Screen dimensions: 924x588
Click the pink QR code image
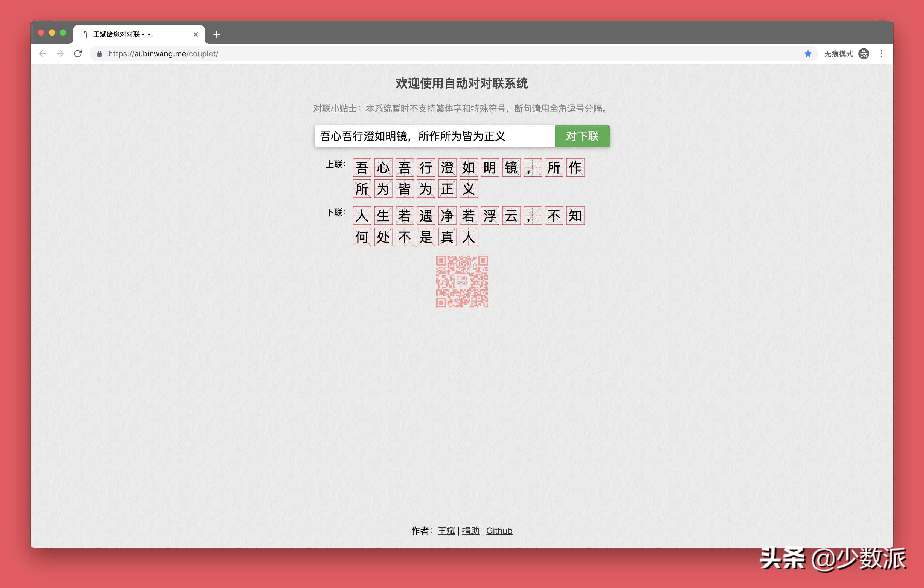pos(462,281)
